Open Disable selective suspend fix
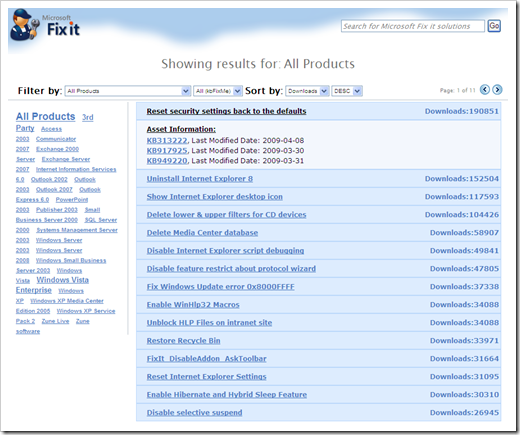This screenshot has height=435, width=520. (195, 413)
